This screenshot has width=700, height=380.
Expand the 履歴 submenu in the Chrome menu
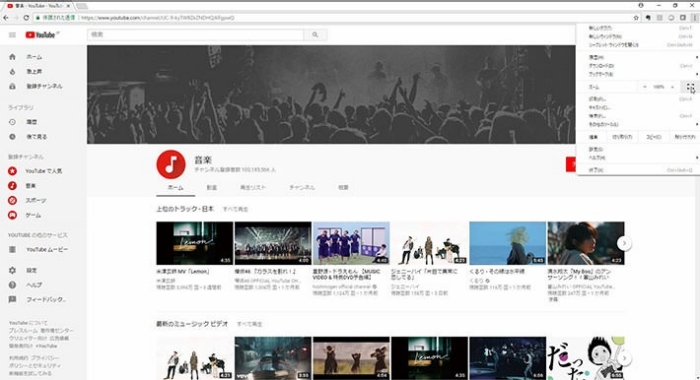click(x=638, y=57)
